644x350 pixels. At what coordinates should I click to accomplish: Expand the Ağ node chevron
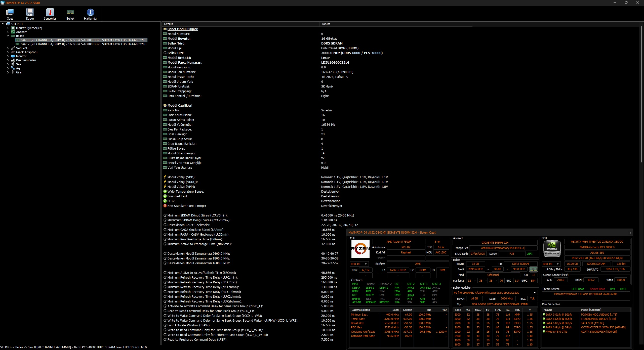click(8, 68)
